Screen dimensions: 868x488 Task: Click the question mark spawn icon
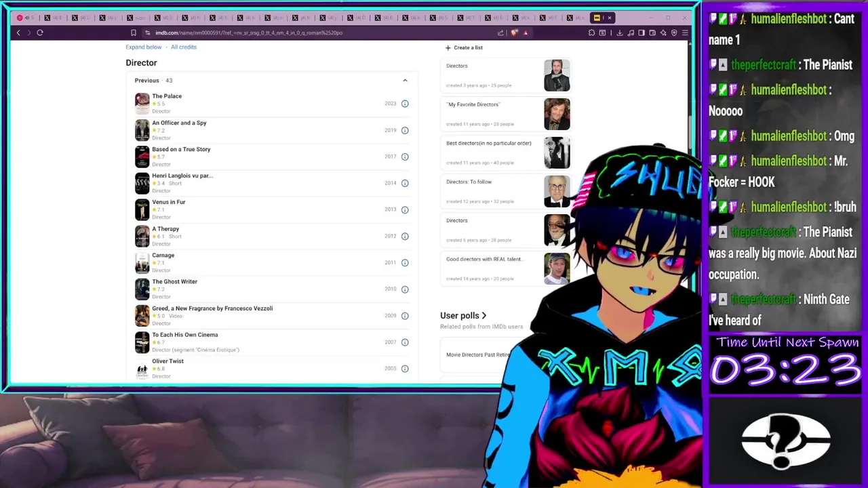coord(785,441)
